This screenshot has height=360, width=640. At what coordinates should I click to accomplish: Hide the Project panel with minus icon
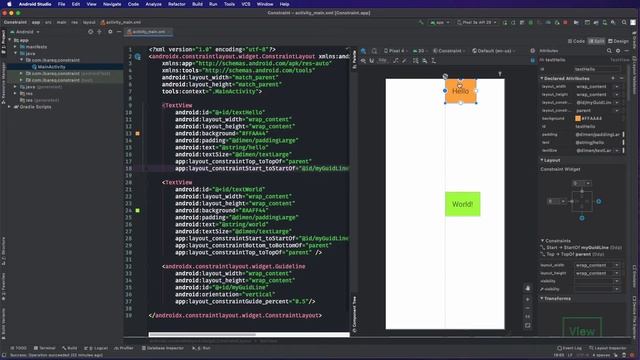[119, 32]
